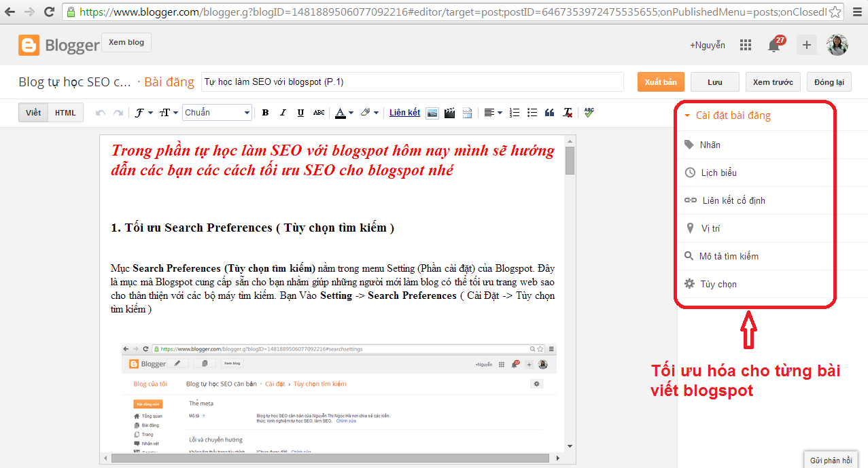Open the text color picker
The width and height of the screenshot is (868, 468).
click(x=345, y=113)
